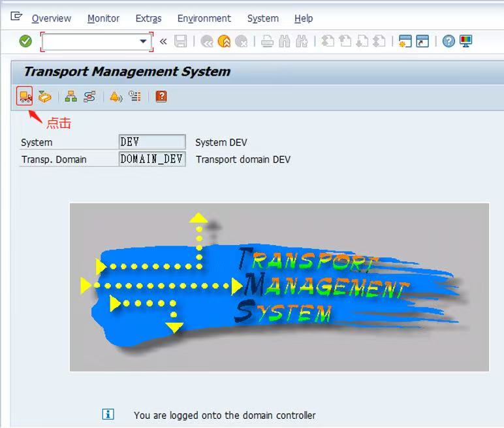This screenshot has width=504, height=428.
Task: Click 'You are logged onto the domain controller' message
Action: (225, 415)
